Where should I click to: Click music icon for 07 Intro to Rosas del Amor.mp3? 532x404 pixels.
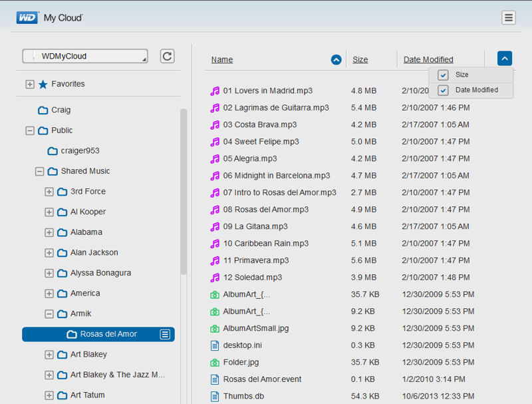coord(215,193)
